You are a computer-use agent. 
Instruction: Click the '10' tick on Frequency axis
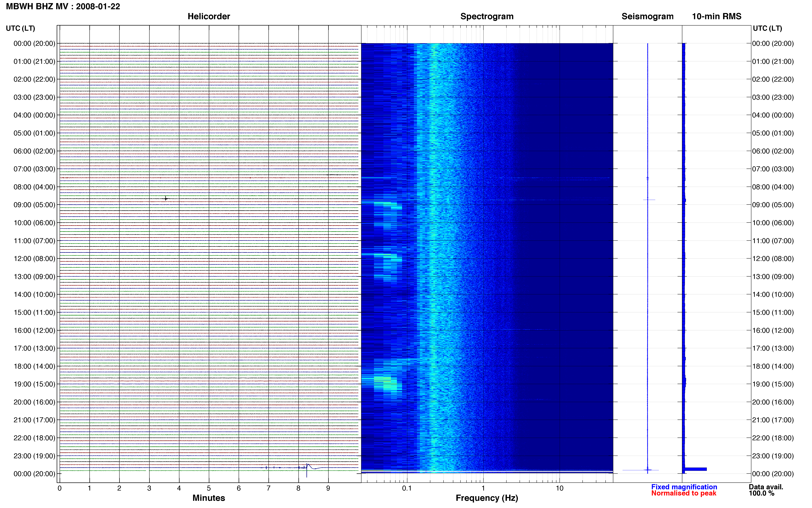559,488
